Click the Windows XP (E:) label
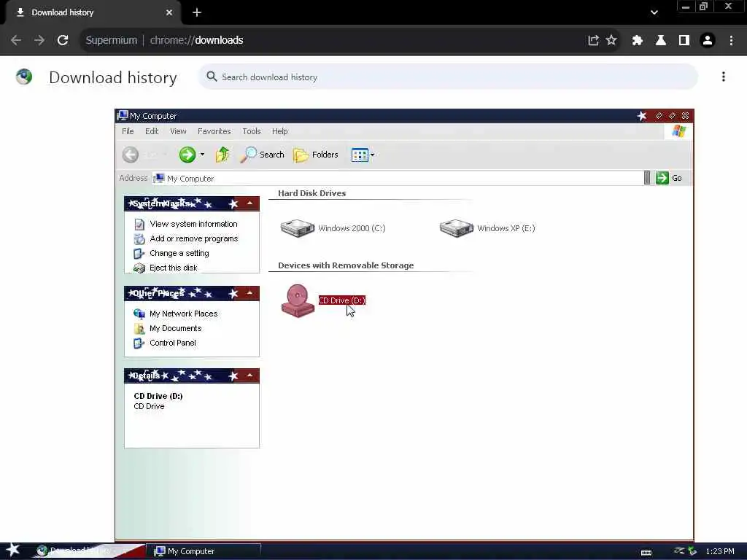This screenshot has width=747, height=560. (506, 228)
